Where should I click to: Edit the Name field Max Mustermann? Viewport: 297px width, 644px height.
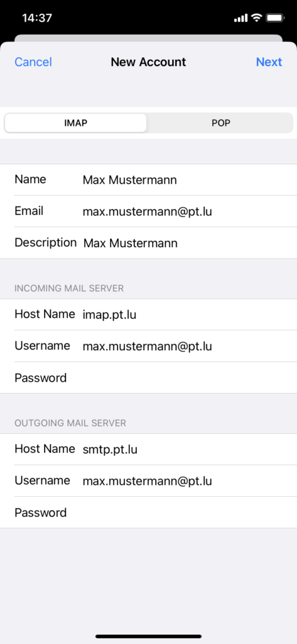pos(148,179)
